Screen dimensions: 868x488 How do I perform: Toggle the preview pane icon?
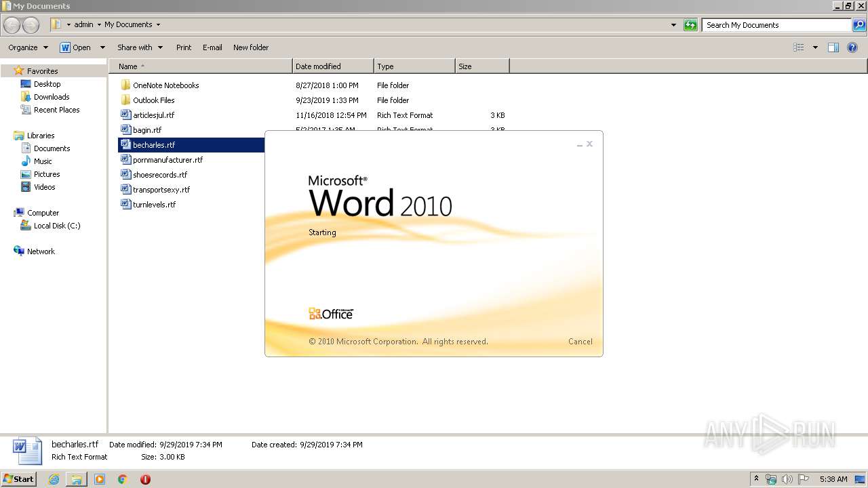pyautogui.click(x=833, y=47)
